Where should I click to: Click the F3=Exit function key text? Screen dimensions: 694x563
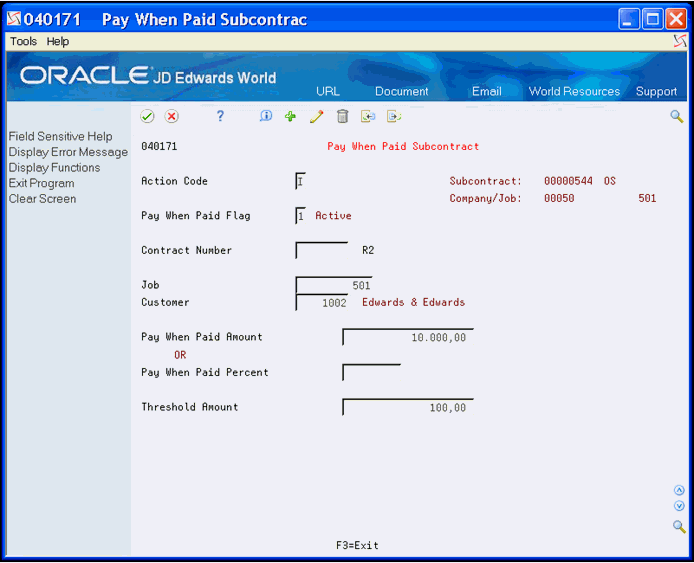tap(357, 545)
